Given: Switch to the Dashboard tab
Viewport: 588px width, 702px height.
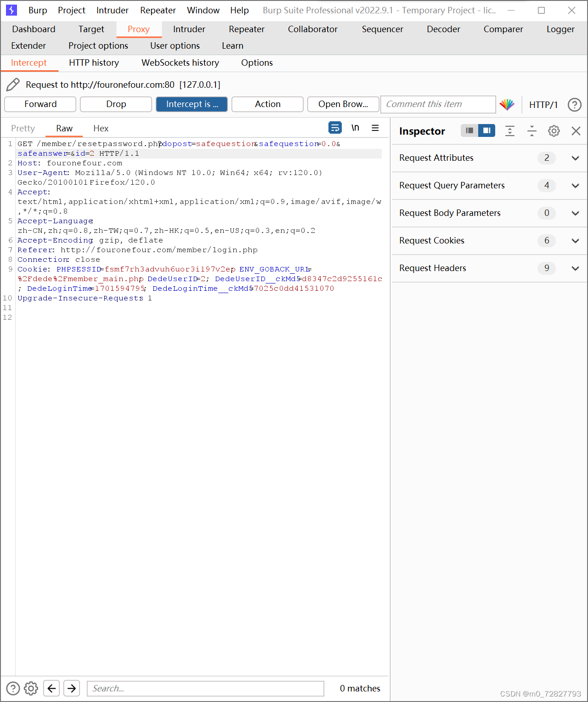Looking at the screenshot, I should tap(34, 29).
